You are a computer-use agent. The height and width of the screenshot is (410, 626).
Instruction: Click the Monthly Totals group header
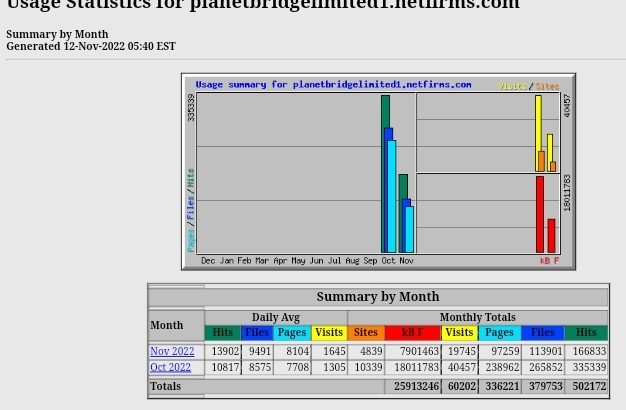click(477, 317)
